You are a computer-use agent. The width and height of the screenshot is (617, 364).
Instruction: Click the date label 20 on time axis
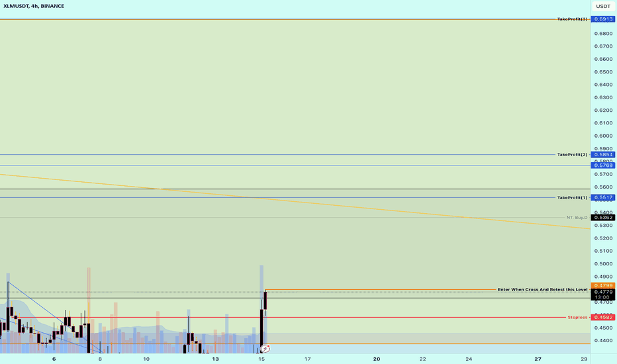click(x=377, y=359)
